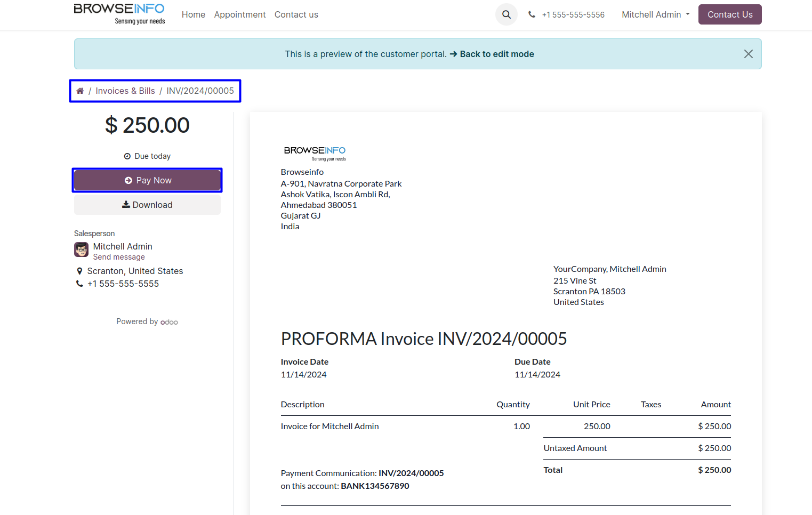Screen dimensions: 812x515
Task: Go to Contact us nav link
Action: pyautogui.click(x=296, y=15)
